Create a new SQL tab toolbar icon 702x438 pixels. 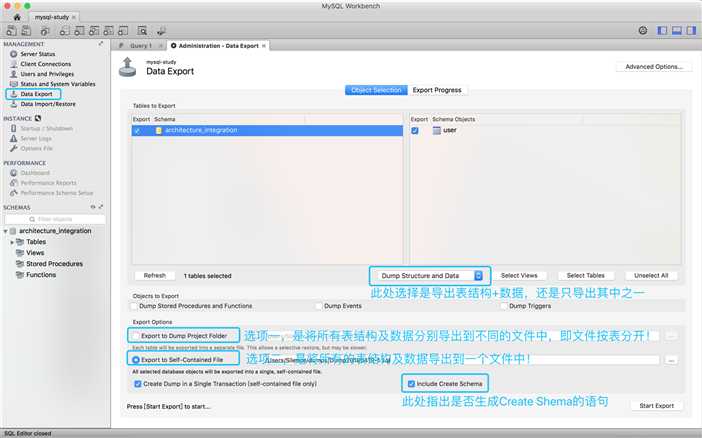(12, 31)
